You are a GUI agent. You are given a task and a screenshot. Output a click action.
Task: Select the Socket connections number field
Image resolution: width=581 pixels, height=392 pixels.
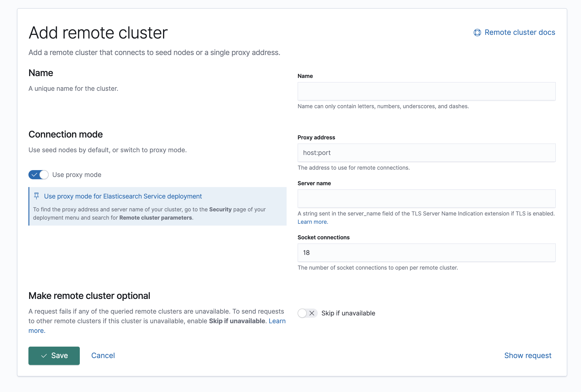426,252
